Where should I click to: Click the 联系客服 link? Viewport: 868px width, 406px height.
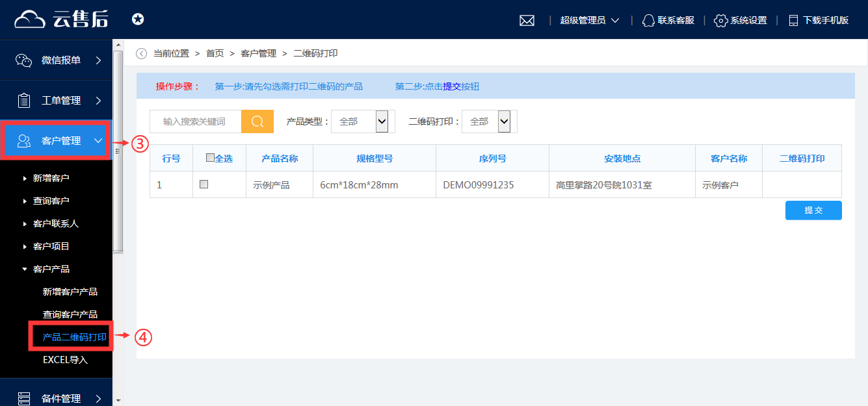[x=676, y=20]
